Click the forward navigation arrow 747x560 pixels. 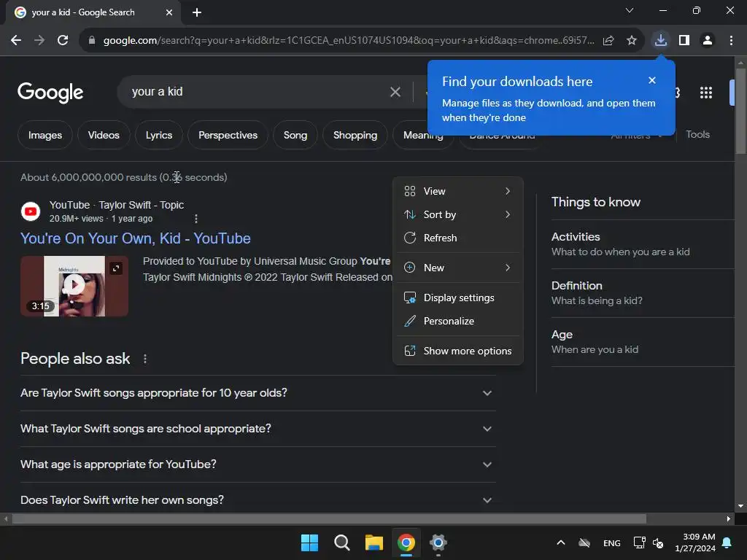(x=39, y=41)
